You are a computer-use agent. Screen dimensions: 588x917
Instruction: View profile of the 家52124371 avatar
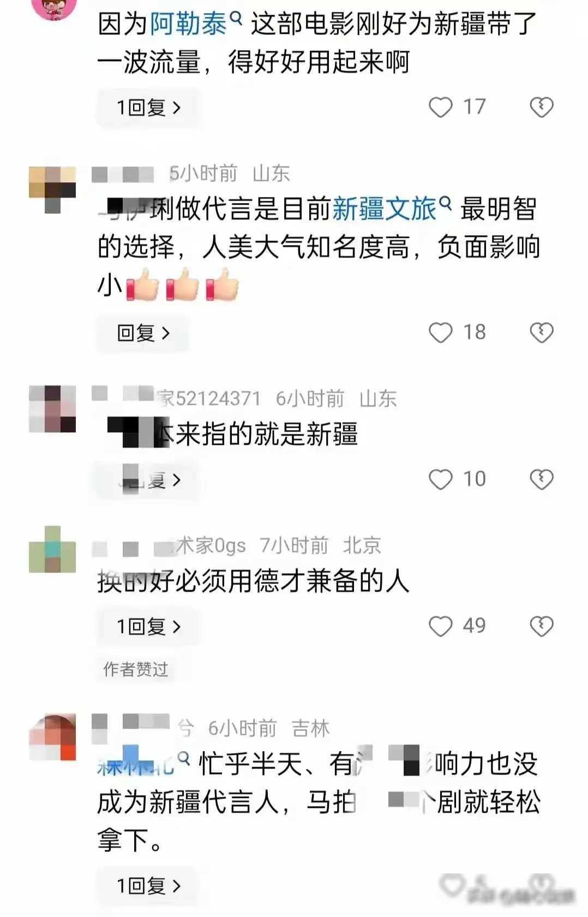pyautogui.click(x=52, y=409)
